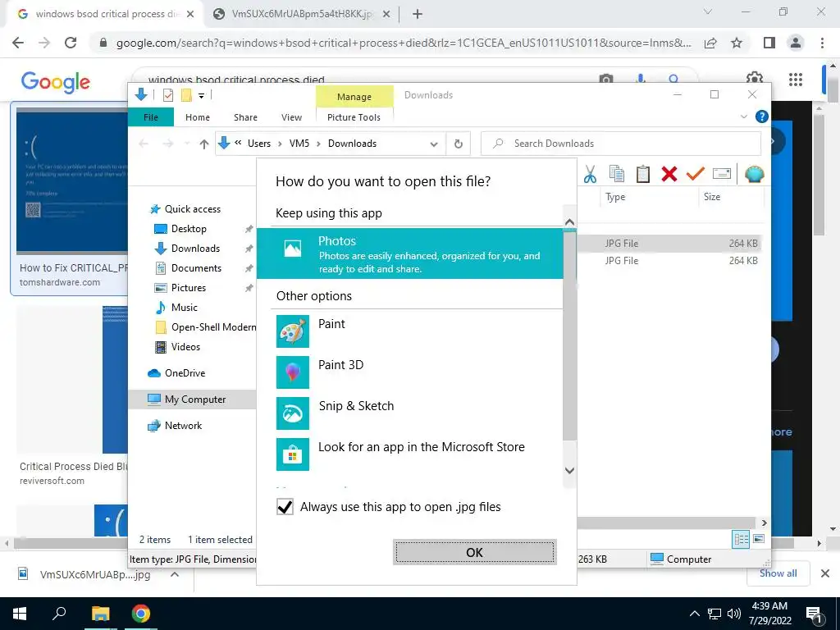Image resolution: width=840 pixels, height=630 pixels.
Task: Open recent locations dropdown arrow in Explorer
Action: pos(187,144)
